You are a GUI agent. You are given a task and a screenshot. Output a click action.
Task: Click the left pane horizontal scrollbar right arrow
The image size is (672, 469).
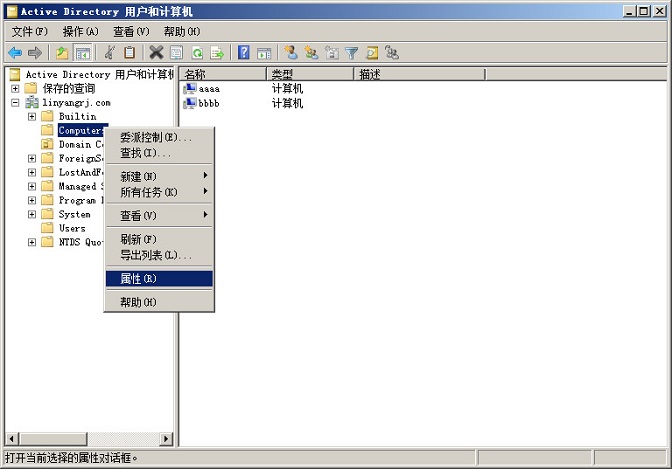tap(168, 439)
